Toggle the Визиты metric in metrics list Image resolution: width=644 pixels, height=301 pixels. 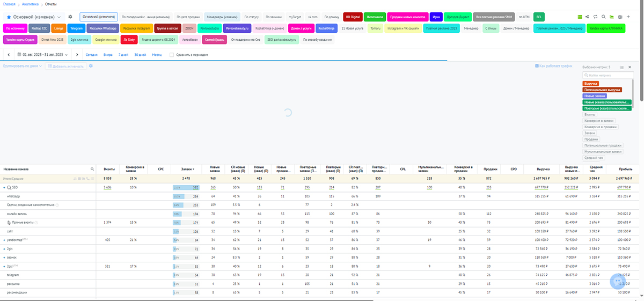590,114
